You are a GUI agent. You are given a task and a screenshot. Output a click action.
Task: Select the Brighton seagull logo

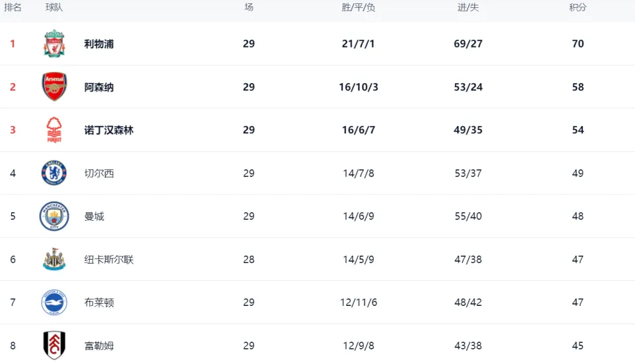click(x=54, y=302)
